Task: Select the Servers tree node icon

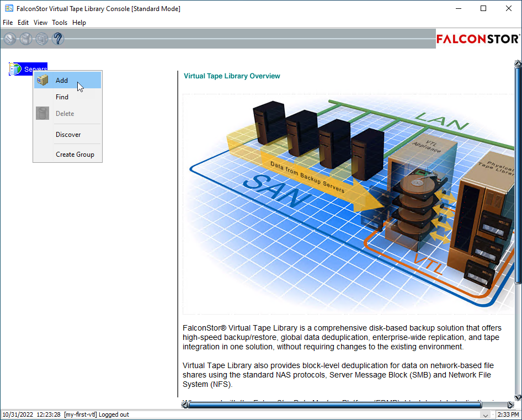Action: click(x=15, y=69)
